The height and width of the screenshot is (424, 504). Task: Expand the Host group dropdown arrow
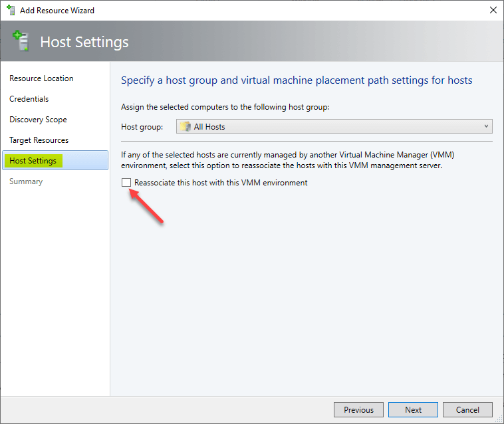486,126
